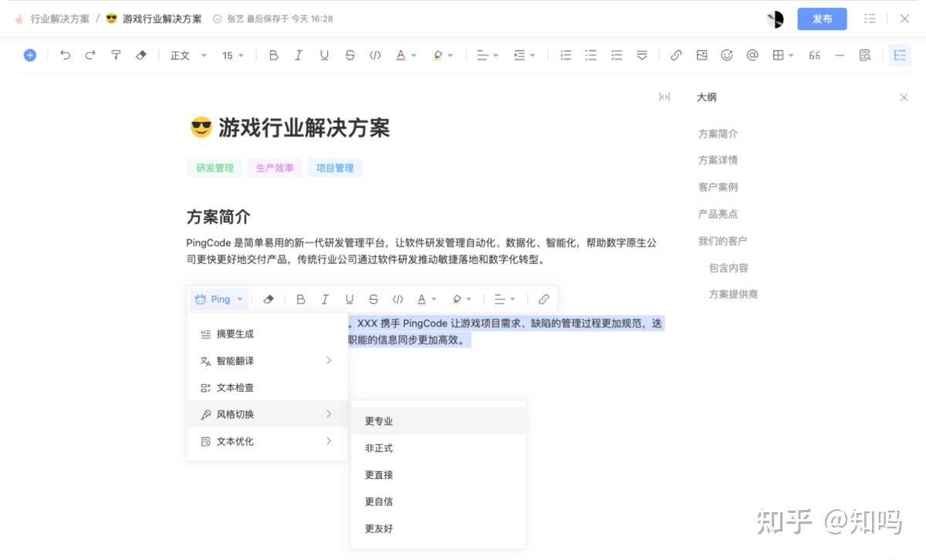Mention someone with the @ icon

coord(753,55)
